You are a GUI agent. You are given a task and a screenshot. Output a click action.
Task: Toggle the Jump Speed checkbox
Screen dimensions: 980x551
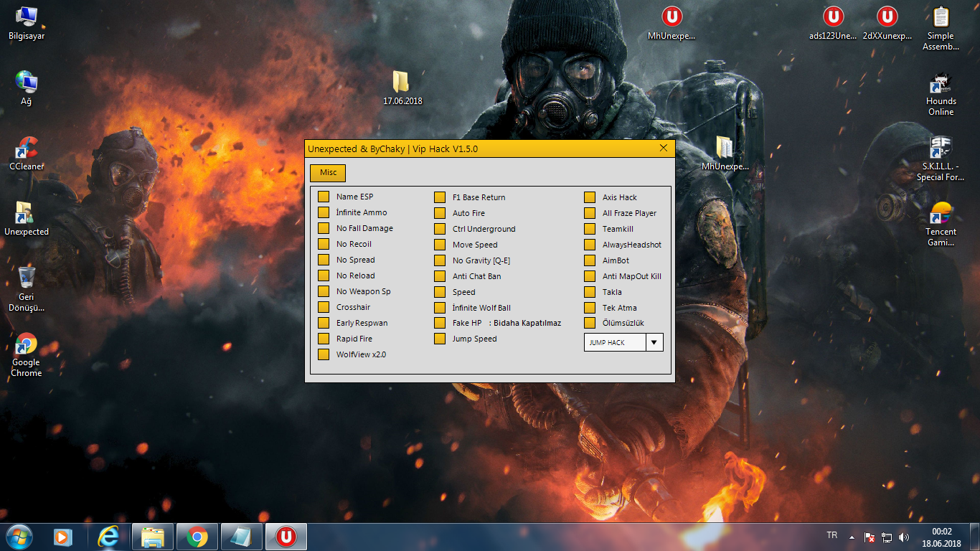[440, 339]
